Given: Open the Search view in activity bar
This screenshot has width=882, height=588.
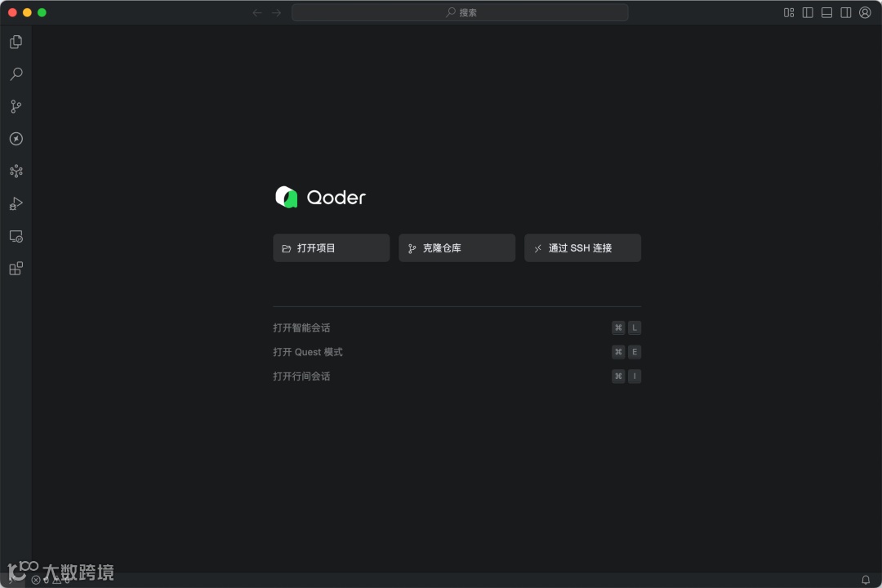Looking at the screenshot, I should point(16,73).
